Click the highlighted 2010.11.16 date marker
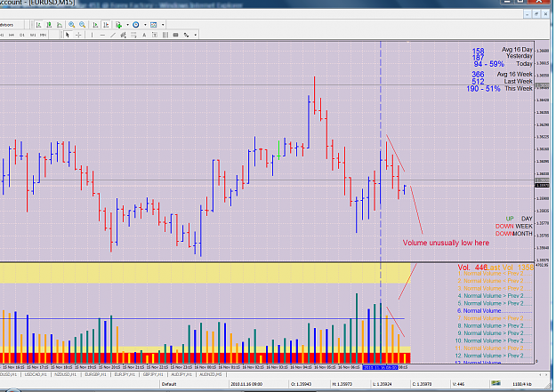This screenshot has height=392, width=556. (x=380, y=367)
